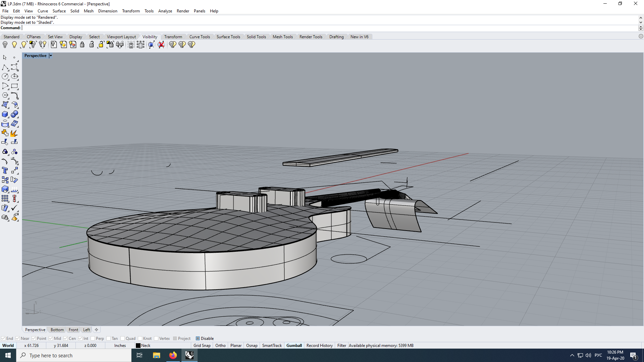Image resolution: width=644 pixels, height=362 pixels.
Task: Click the Explode tool icon
Action: tap(14, 133)
